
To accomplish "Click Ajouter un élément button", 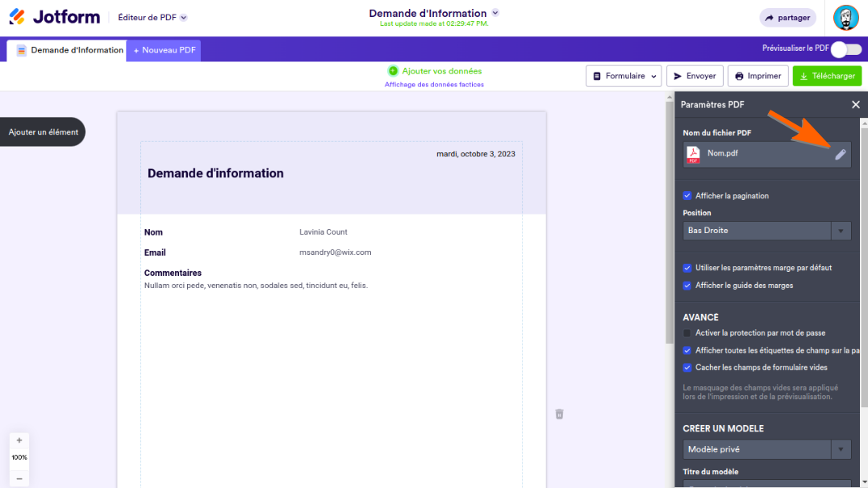I will pyautogui.click(x=43, y=132).
